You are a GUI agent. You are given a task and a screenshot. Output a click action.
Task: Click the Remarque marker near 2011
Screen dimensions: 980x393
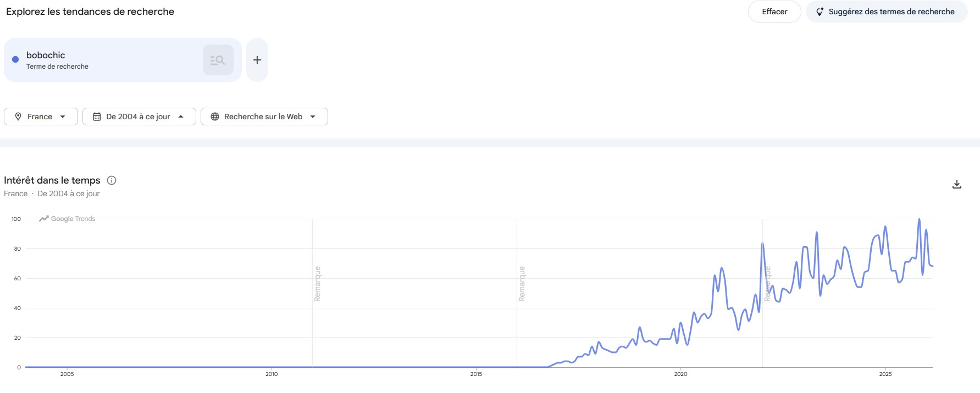pyautogui.click(x=317, y=284)
